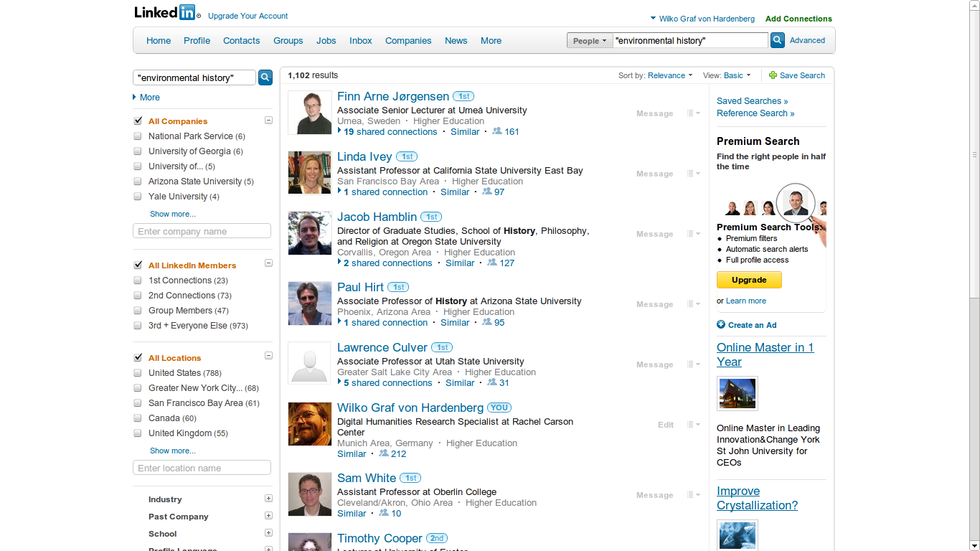Check the Yale University filter
Image resolution: width=980 pixels, height=551 pixels.
coord(138,197)
